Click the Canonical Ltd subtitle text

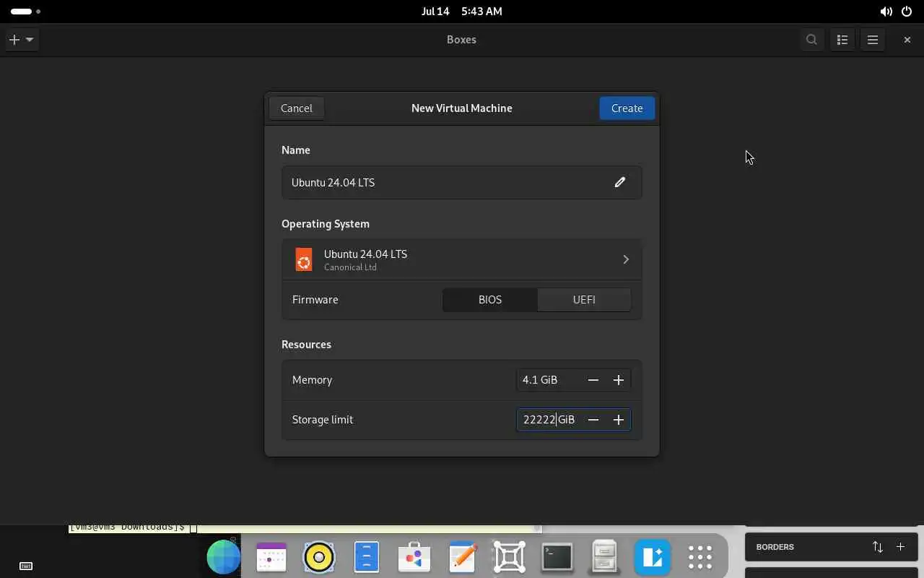[350, 267]
